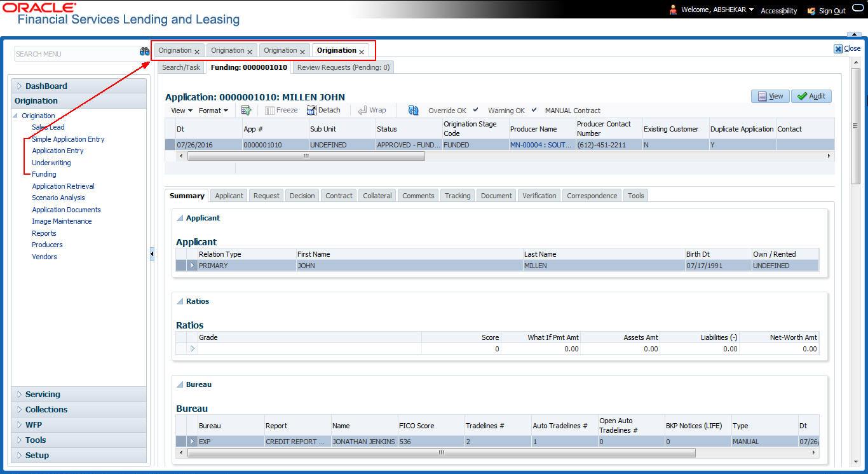Open the Application Retrieval link

pyautogui.click(x=63, y=186)
